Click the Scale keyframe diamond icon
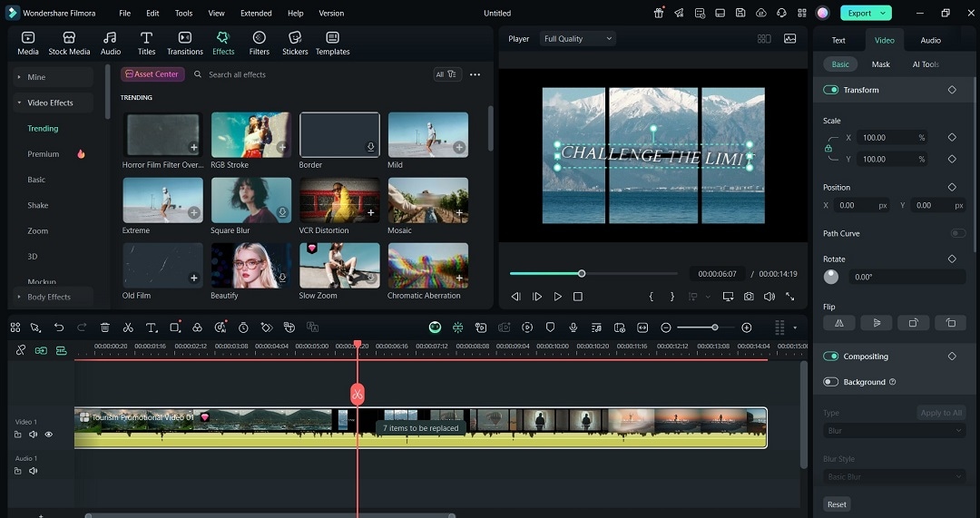 tap(952, 138)
